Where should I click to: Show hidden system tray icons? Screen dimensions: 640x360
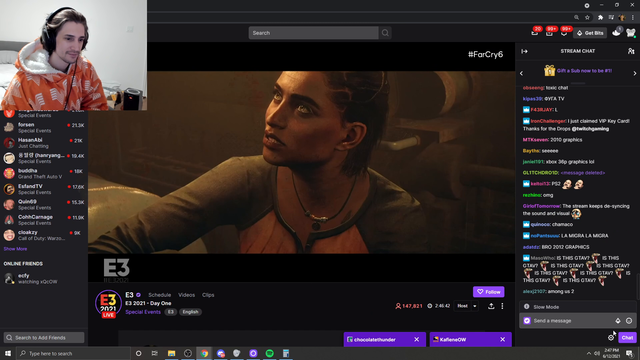coord(589,353)
